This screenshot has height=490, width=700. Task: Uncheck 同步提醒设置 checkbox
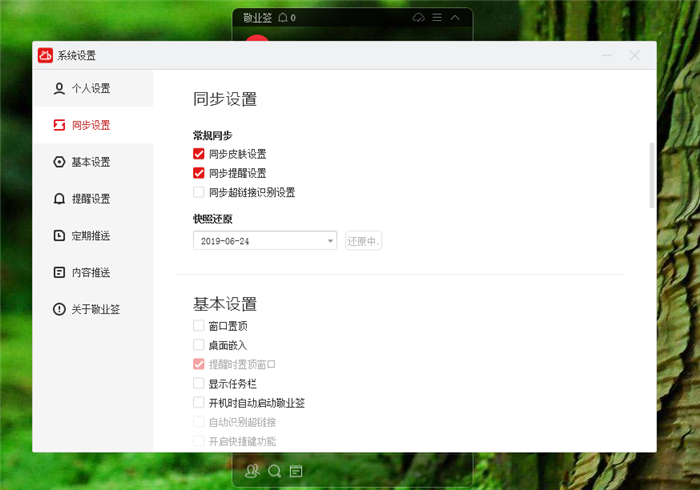199,173
